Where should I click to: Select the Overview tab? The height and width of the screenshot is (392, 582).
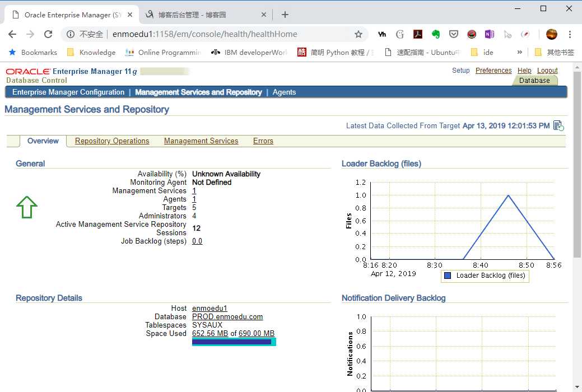[43, 141]
